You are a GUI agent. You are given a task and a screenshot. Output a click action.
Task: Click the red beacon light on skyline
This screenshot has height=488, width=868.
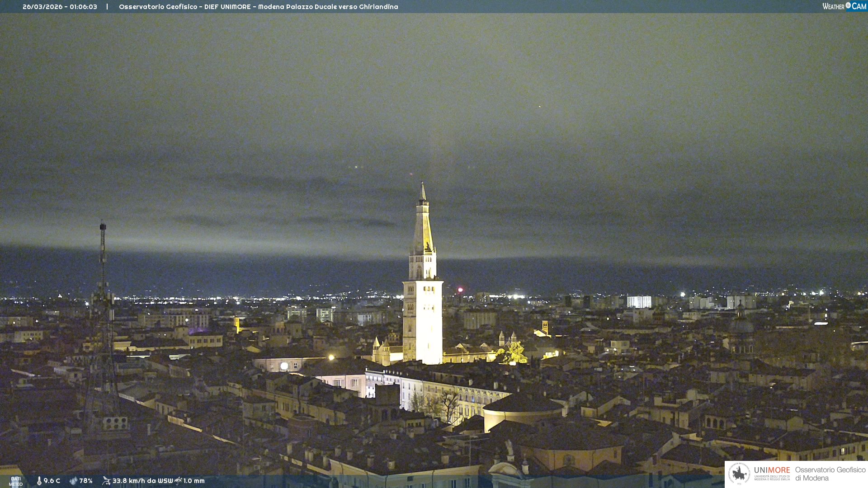click(460, 290)
